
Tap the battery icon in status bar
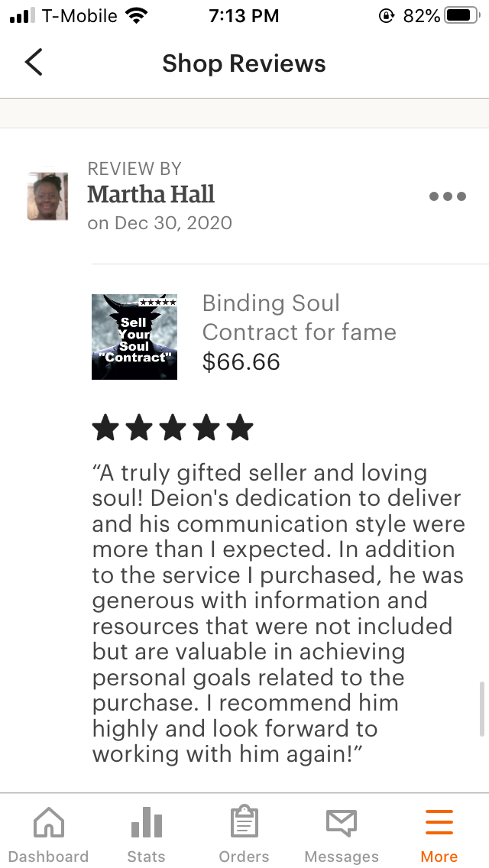click(x=462, y=15)
